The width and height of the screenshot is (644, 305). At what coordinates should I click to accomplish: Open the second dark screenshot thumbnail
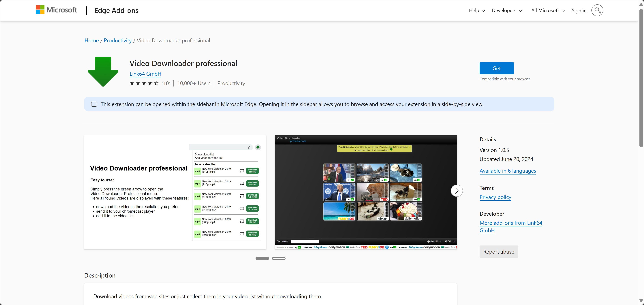366,192
